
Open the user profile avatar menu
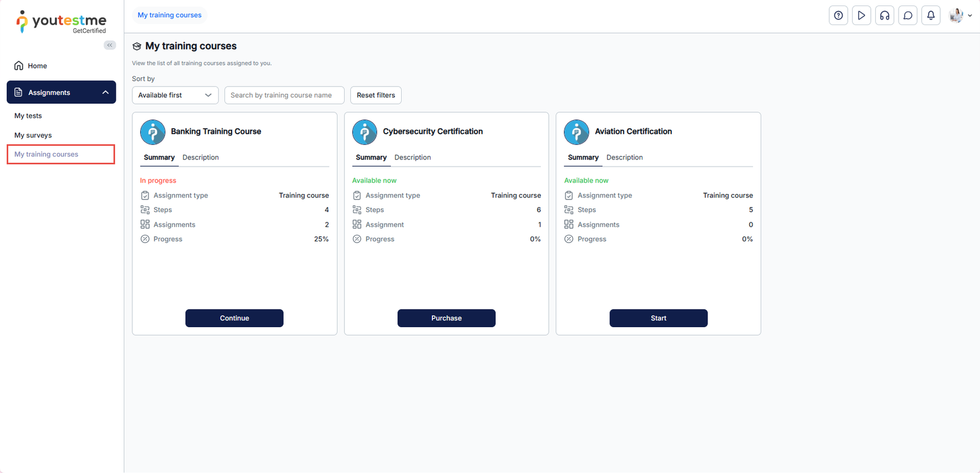click(x=959, y=16)
